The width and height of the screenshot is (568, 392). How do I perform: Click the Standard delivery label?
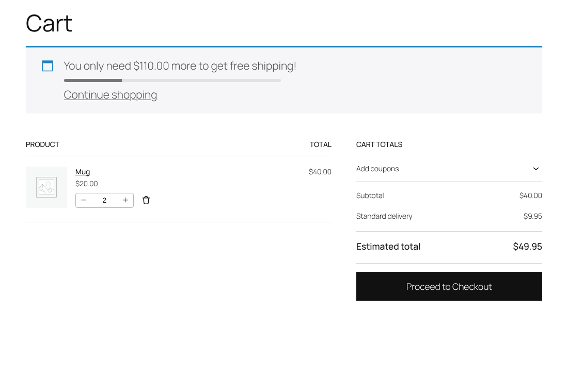pyautogui.click(x=384, y=217)
